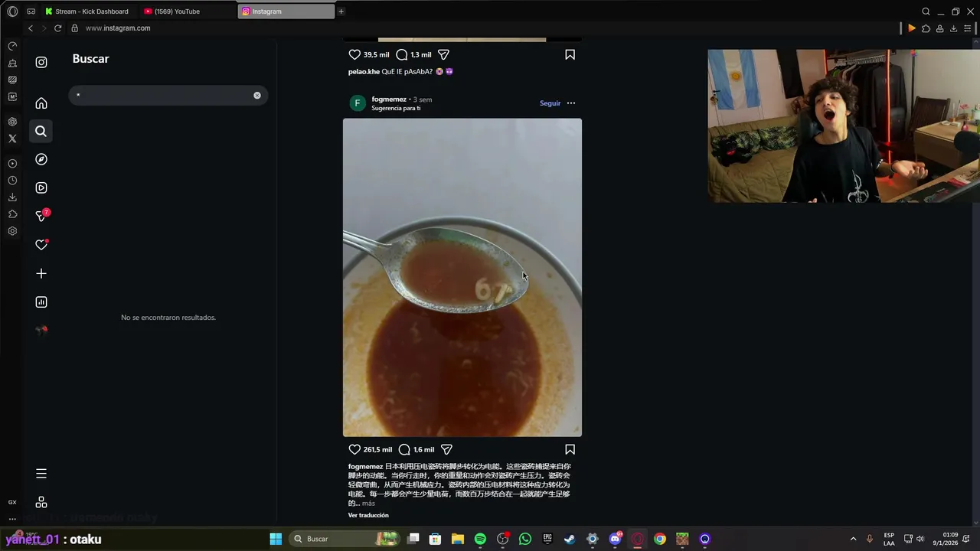Open the fogmemez post options menu
Screen dimensions: 980x551
pos(571,103)
